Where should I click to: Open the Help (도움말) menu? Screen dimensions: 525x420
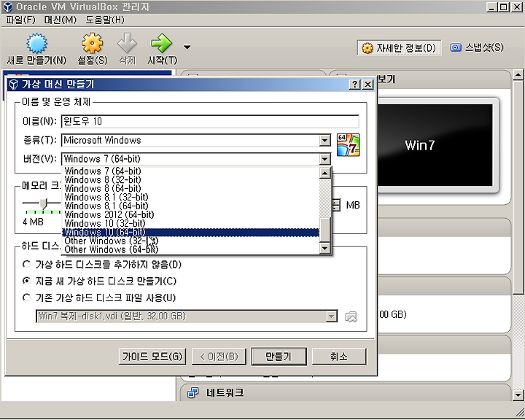tap(105, 20)
